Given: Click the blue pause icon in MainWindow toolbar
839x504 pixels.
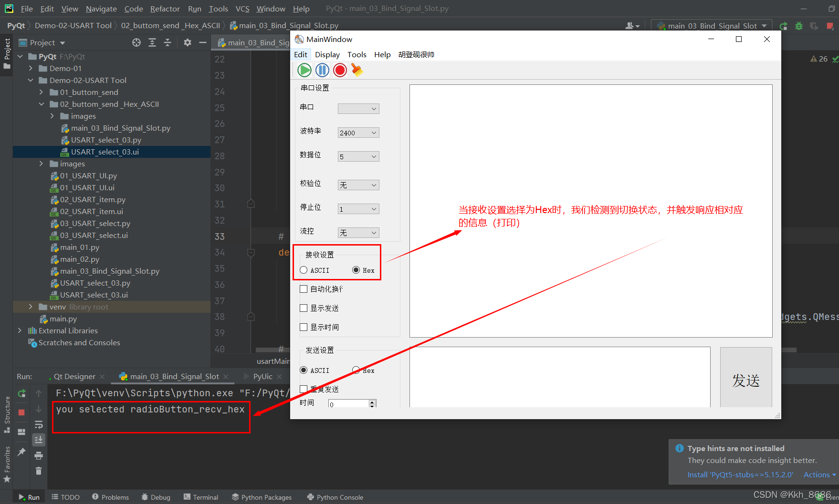Looking at the screenshot, I should [x=322, y=70].
